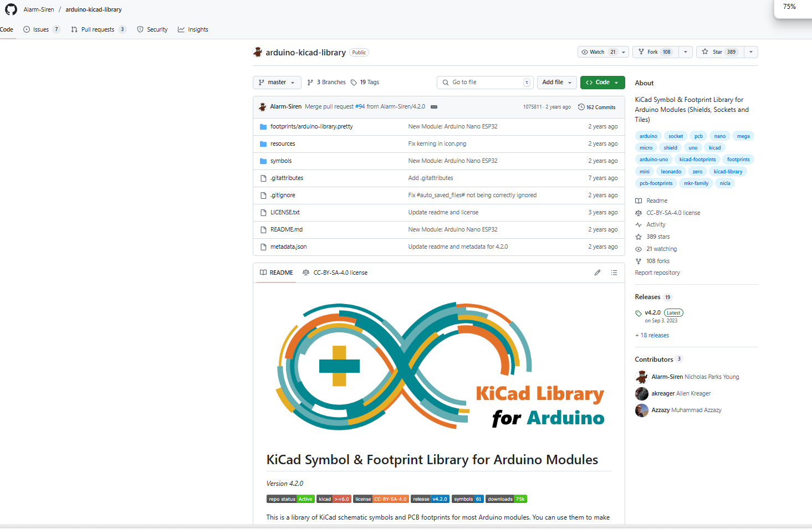Screen dimensions: 812x529
Task: Open the README outline list icon
Action: point(614,273)
